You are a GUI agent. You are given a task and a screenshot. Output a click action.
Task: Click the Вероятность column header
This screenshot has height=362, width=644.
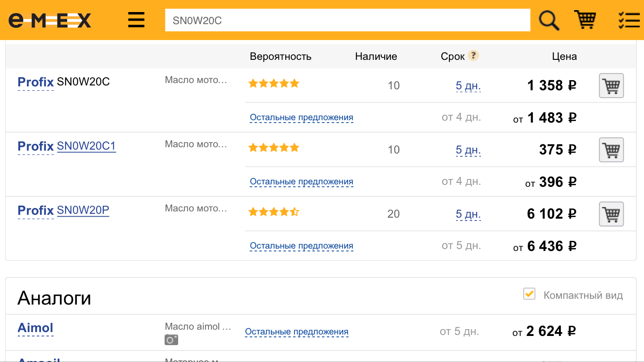(280, 56)
